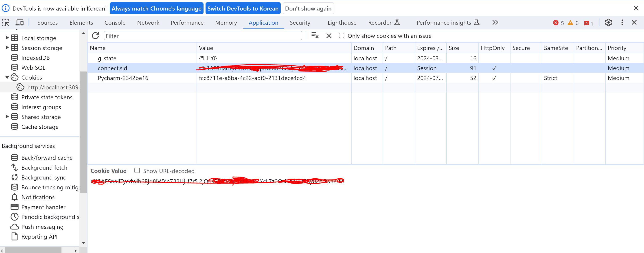644x253 pixels.
Task: Enable Only show cookies with an issue
Action: (x=341, y=35)
